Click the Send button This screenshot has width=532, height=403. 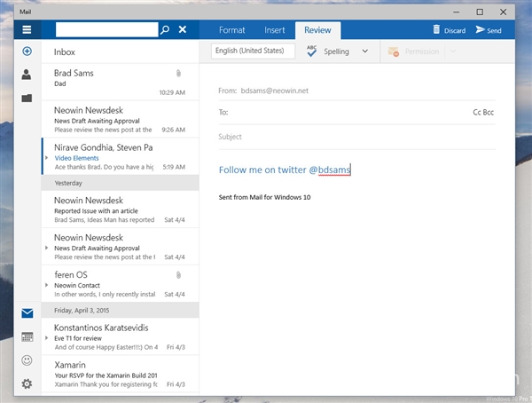click(489, 30)
